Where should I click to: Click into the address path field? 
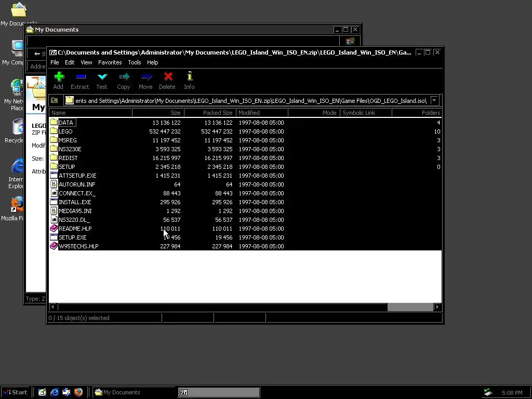click(250, 100)
